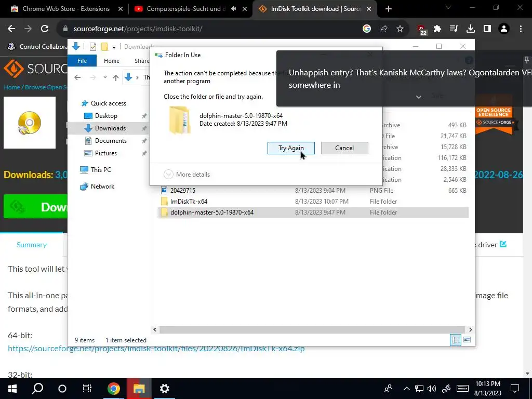This screenshot has width=532, height=399.
Task: Open the ImDiskTk-x64.zip download link
Action: (x=156, y=349)
